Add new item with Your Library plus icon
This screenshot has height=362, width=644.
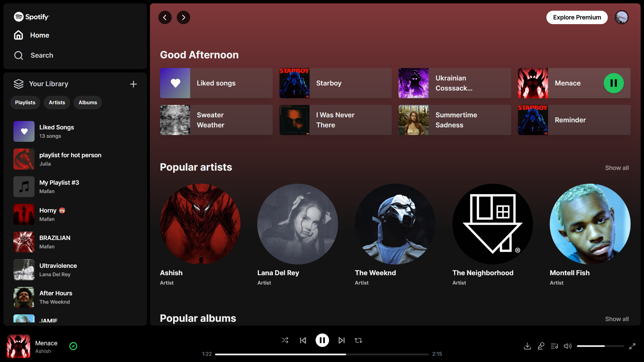[x=133, y=84]
